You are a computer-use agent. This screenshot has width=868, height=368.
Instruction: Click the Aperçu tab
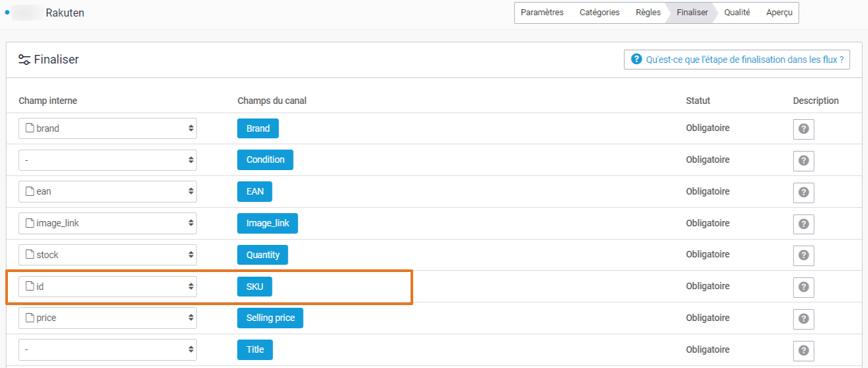(779, 13)
